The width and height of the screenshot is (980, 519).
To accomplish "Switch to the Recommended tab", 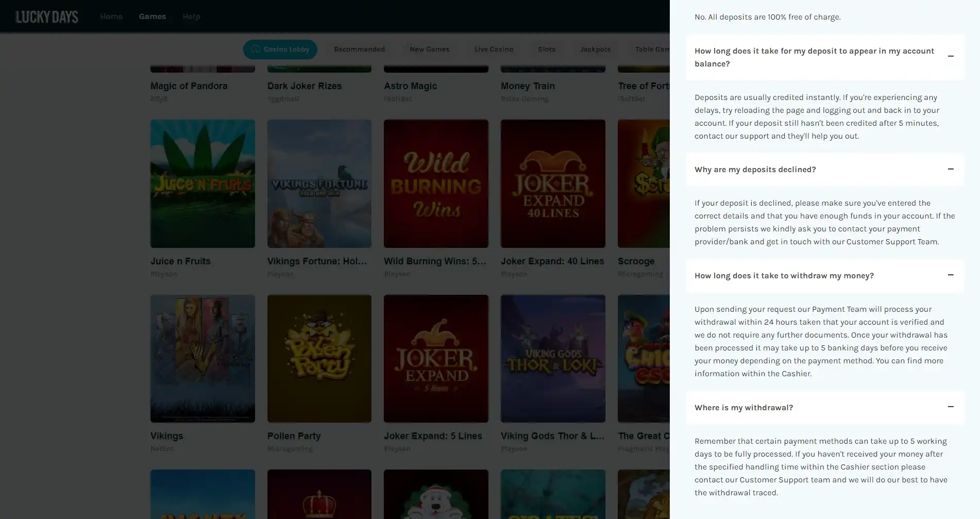I will coord(359,49).
